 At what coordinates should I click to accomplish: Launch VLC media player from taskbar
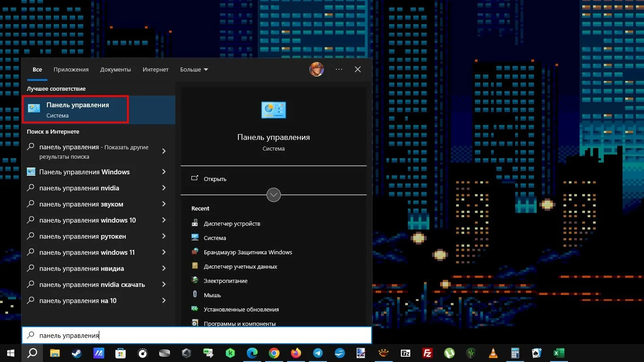click(493, 353)
